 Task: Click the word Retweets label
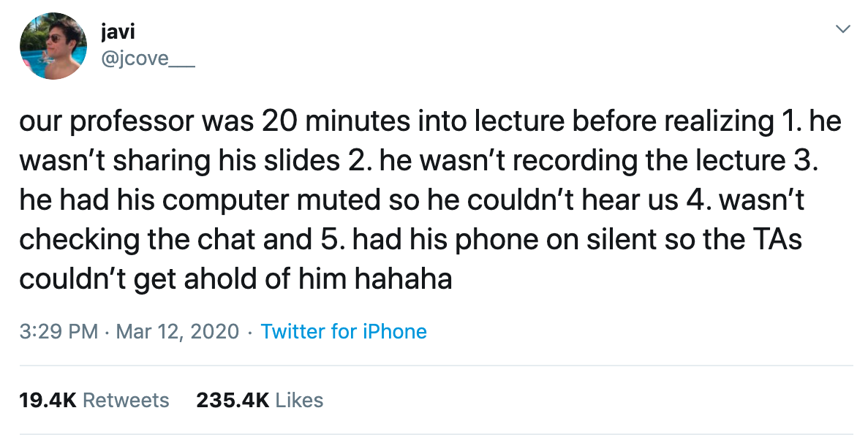(x=127, y=400)
